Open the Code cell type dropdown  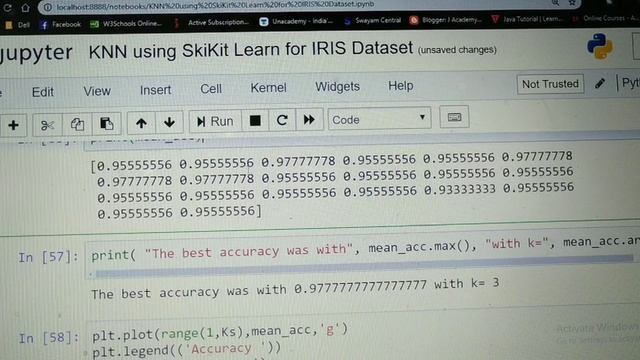point(379,119)
